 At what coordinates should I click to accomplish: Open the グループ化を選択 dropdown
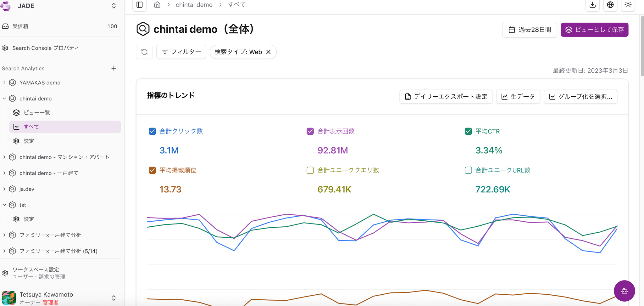pos(580,97)
